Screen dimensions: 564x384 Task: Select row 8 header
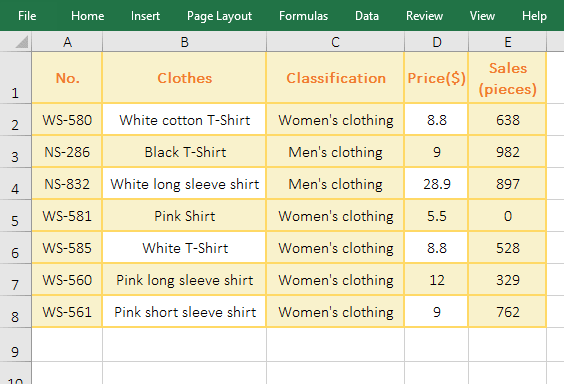coord(15,312)
